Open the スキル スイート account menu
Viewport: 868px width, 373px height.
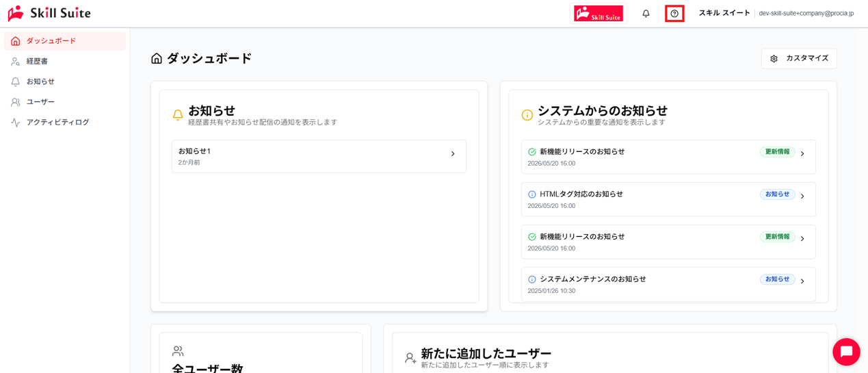[x=724, y=13]
